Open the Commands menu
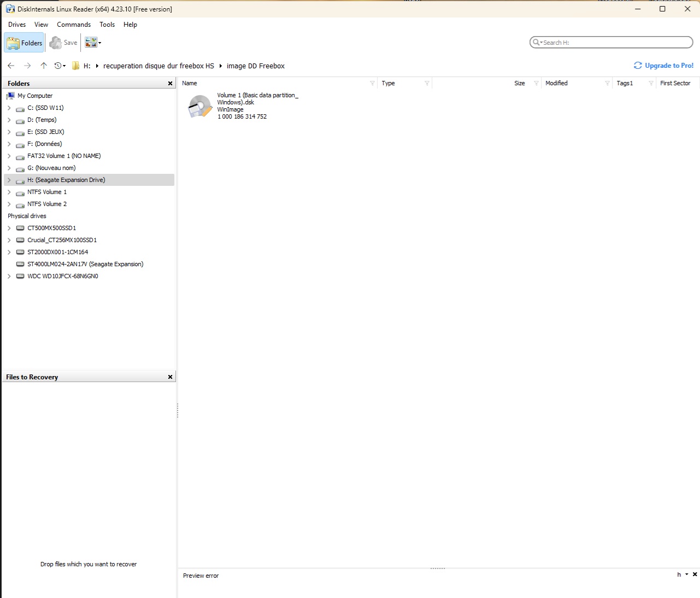This screenshot has height=598, width=700. (74, 25)
